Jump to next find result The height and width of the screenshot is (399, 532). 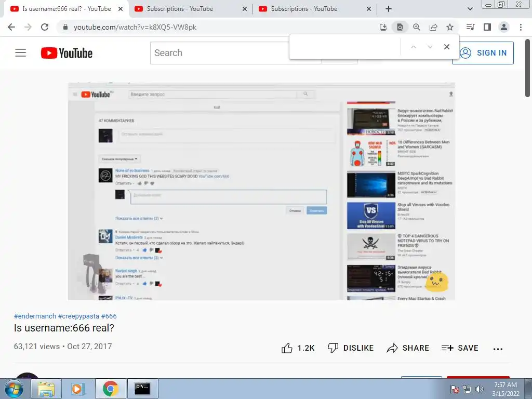[x=430, y=47]
